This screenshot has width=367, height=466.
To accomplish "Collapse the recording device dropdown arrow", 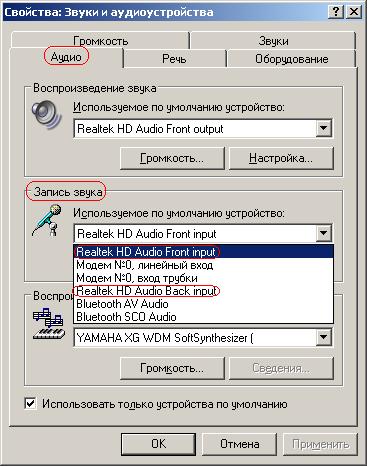I will click(x=323, y=233).
